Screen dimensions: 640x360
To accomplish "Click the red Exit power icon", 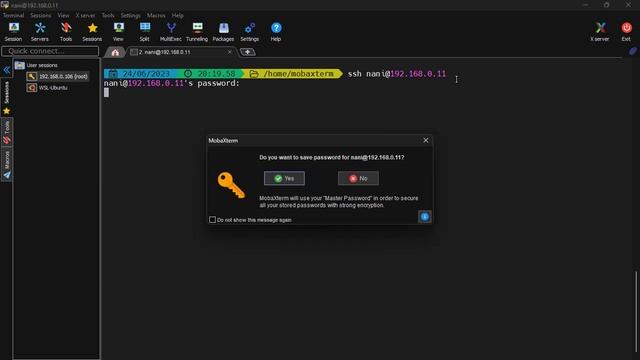I will coord(626,32).
